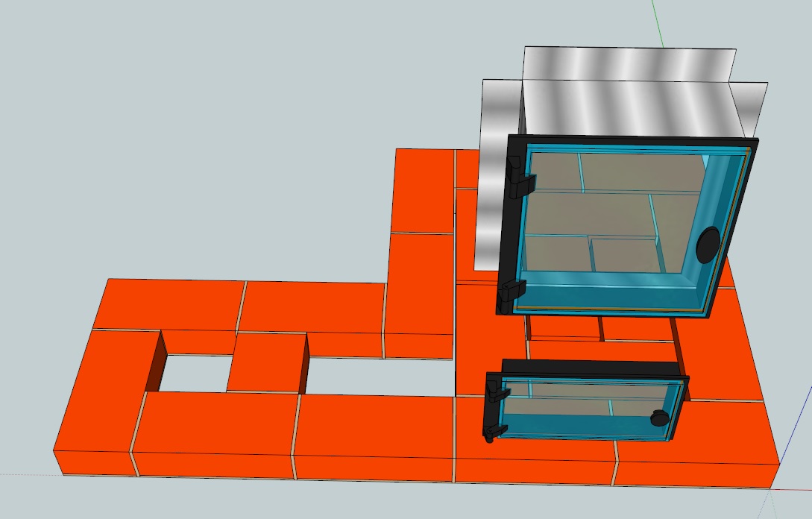Click the upper hinge of the small door
Screen dimensions: 812x519
pos(495,389)
